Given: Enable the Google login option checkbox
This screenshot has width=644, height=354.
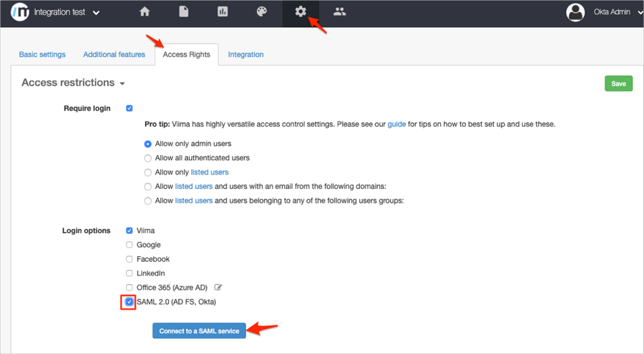Looking at the screenshot, I should pyautogui.click(x=130, y=245).
